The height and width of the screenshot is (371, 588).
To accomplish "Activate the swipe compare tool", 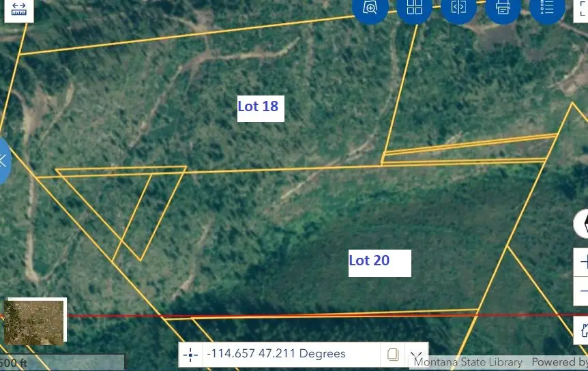I will [458, 8].
